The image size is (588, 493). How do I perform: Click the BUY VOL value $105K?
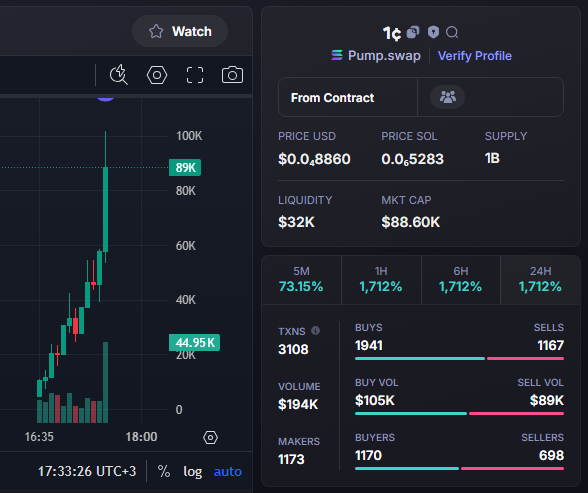(x=375, y=400)
